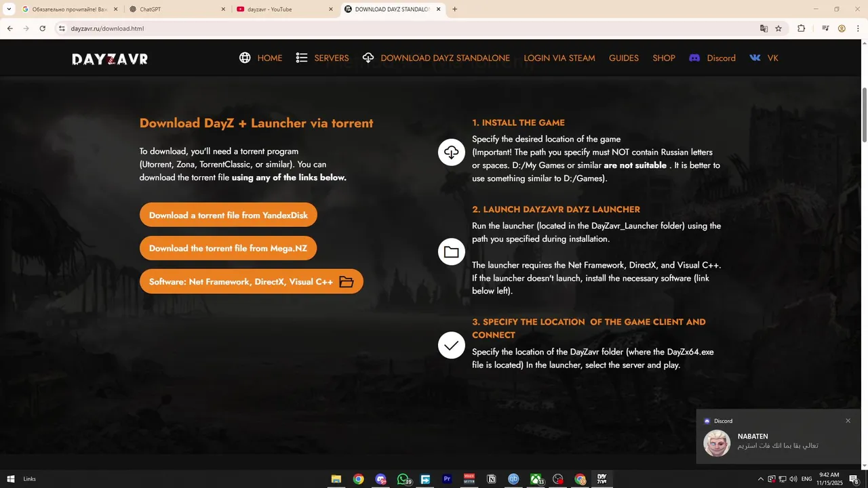Open the Windows notification center

[x=854, y=479]
